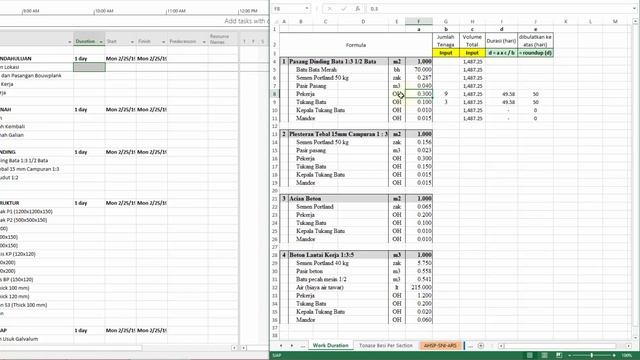Viewport: 640px width, 360px height.
Task: Select Plesteran Tebal 15mm Campuran heading cell
Action: click(x=338, y=134)
